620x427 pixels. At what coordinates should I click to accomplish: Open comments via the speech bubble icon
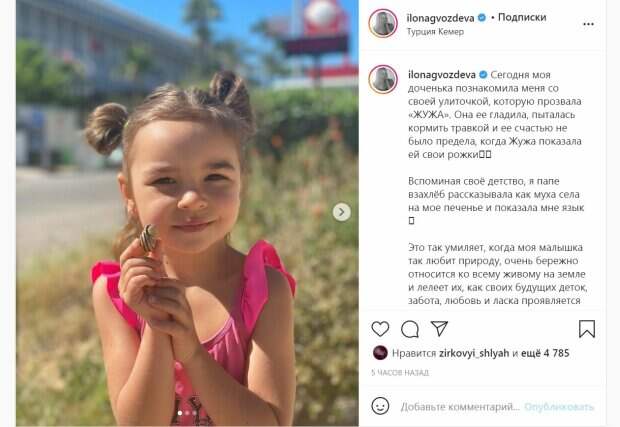[x=410, y=329]
